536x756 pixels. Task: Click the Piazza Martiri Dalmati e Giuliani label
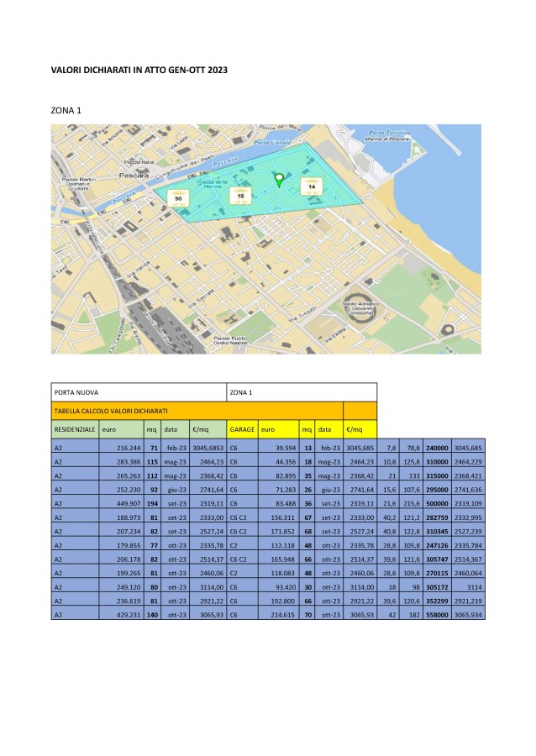[x=77, y=184]
